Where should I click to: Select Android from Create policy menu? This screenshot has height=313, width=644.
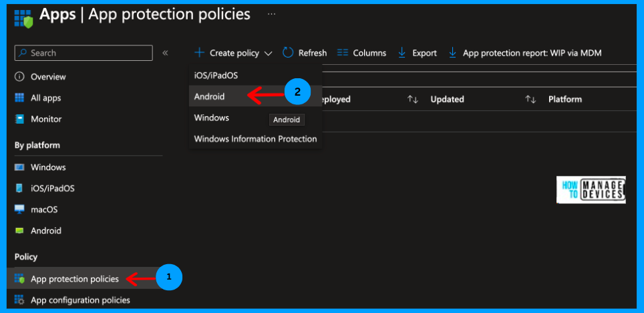(255, 96)
